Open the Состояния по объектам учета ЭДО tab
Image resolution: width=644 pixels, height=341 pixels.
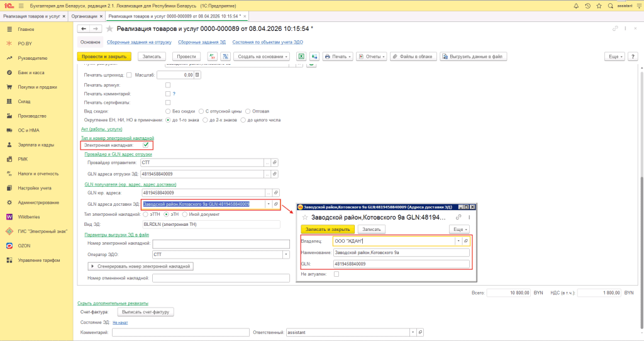(268, 42)
